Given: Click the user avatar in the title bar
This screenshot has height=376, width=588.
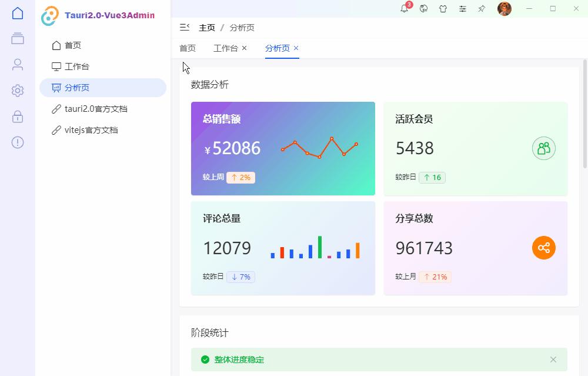Looking at the screenshot, I should pos(505,9).
